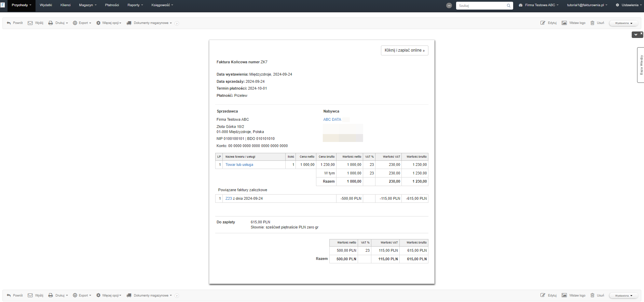Open the Towar lub usługa link
644x302 pixels.
[239, 165]
